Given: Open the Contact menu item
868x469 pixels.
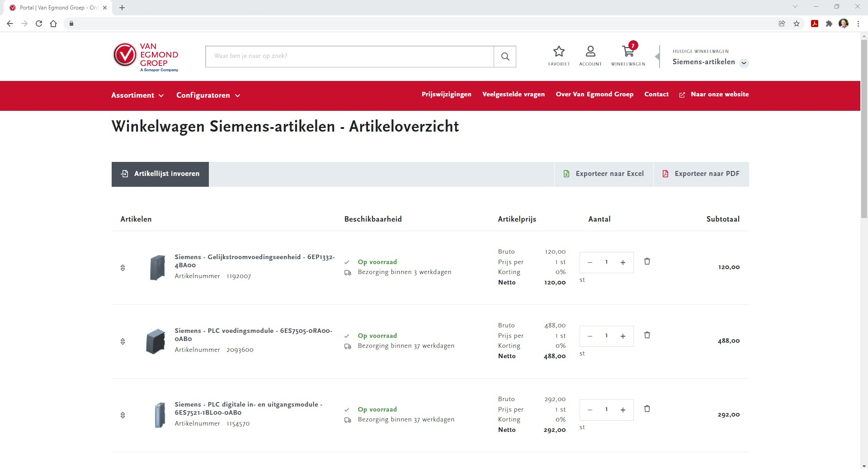Looking at the screenshot, I should click(656, 94).
